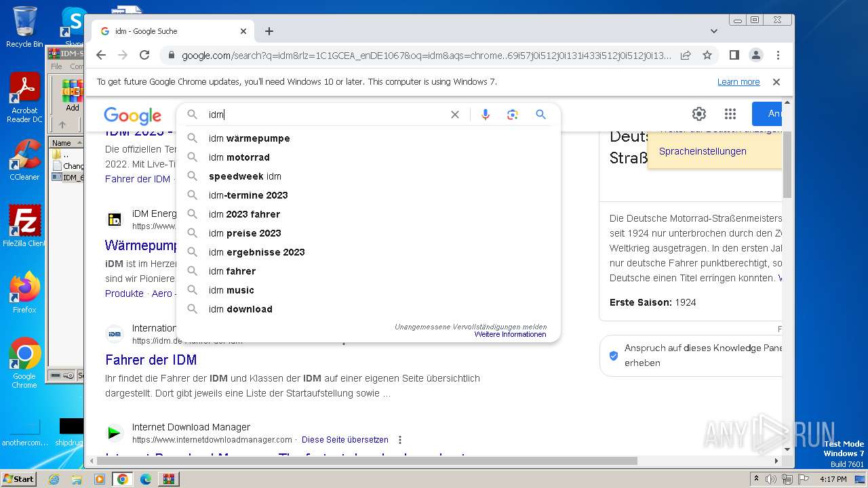Open Windows Media Player from taskbar

(x=100, y=479)
